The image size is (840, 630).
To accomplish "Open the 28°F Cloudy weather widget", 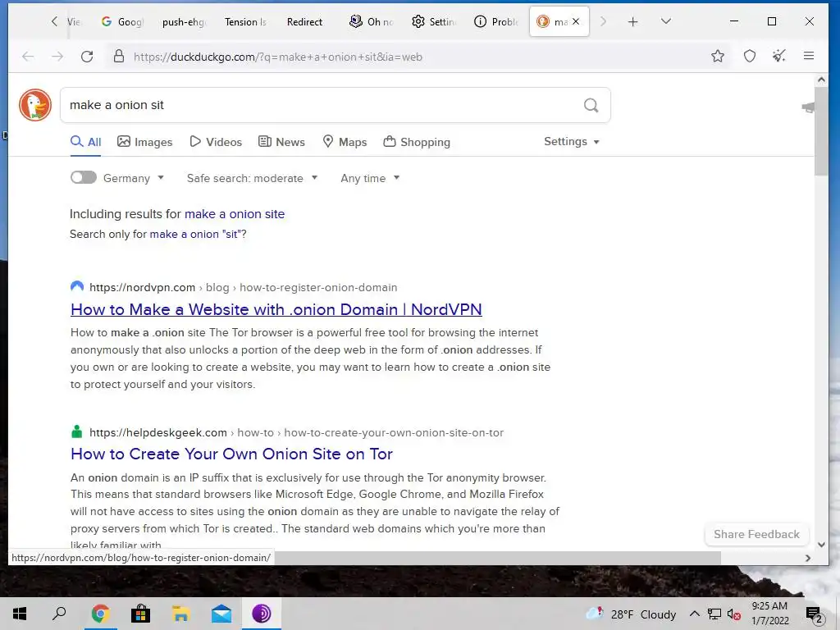I will point(632,614).
